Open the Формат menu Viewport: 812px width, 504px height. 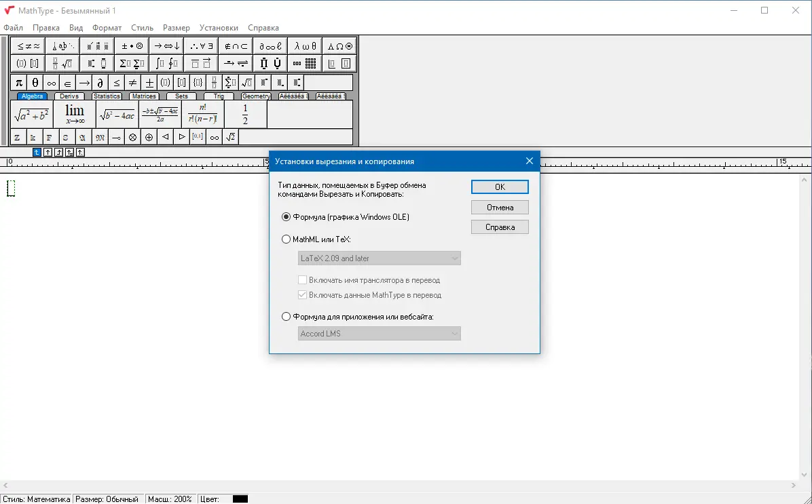point(107,28)
